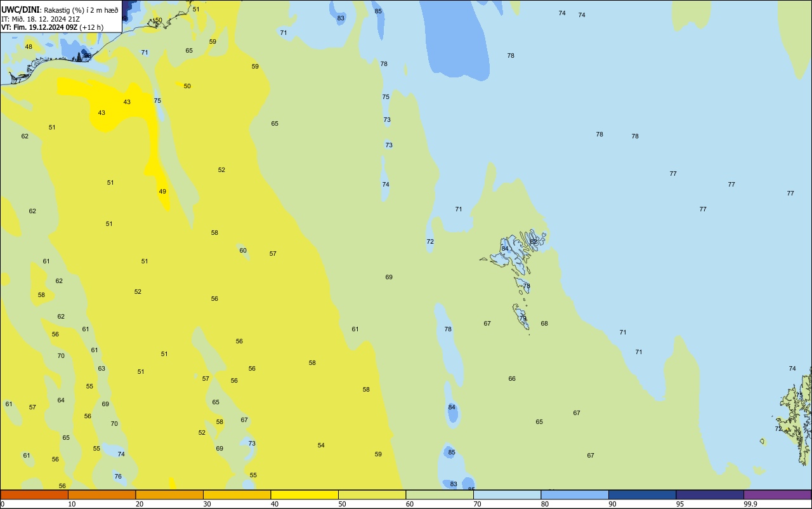The image size is (812, 509).
Task: Click the map value '68'
Action: coord(544,324)
